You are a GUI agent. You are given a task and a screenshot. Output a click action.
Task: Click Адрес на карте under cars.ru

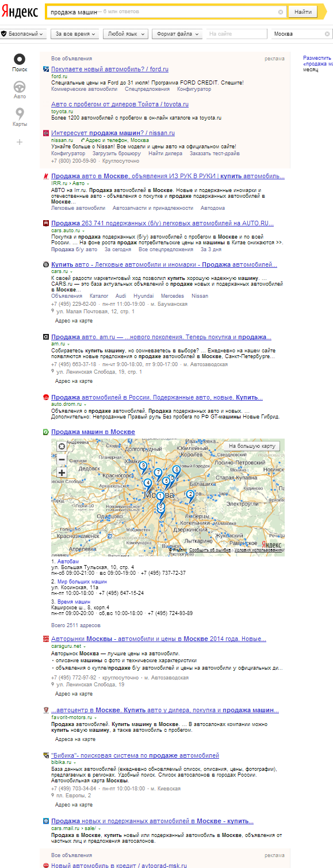[74, 320]
